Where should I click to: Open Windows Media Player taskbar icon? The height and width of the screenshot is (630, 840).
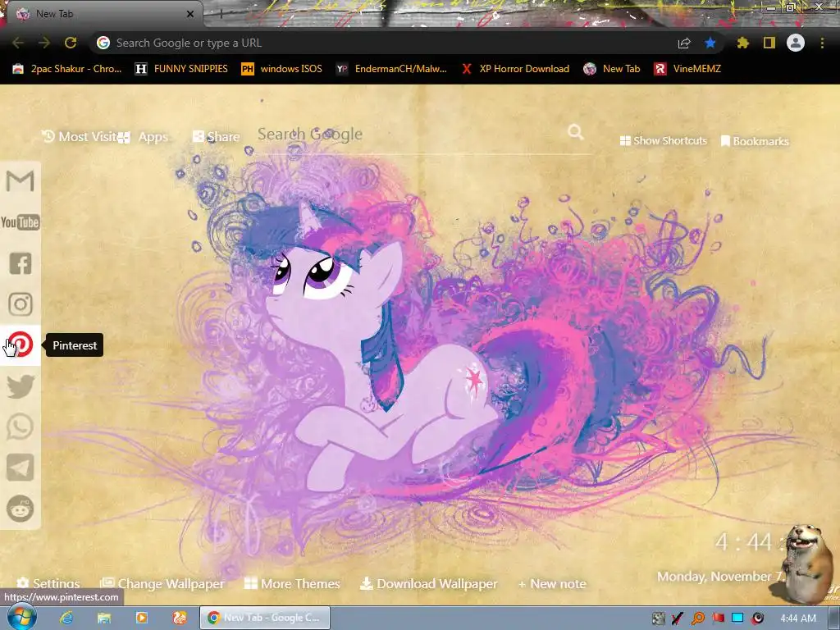tap(142, 618)
